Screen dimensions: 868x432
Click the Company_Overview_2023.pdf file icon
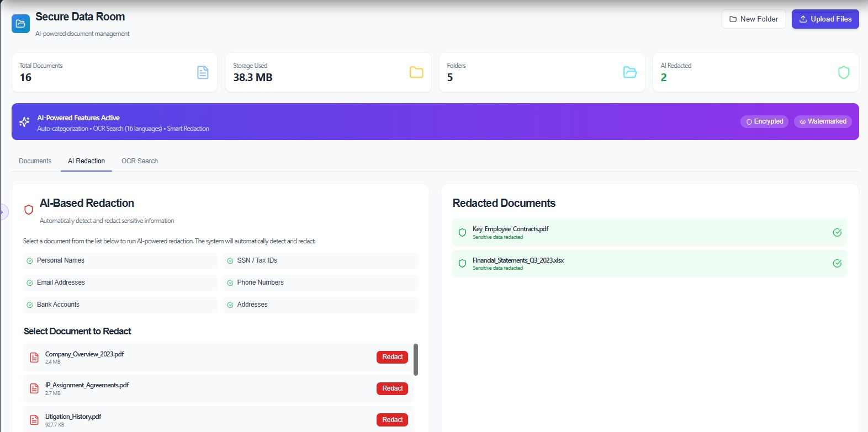point(34,358)
